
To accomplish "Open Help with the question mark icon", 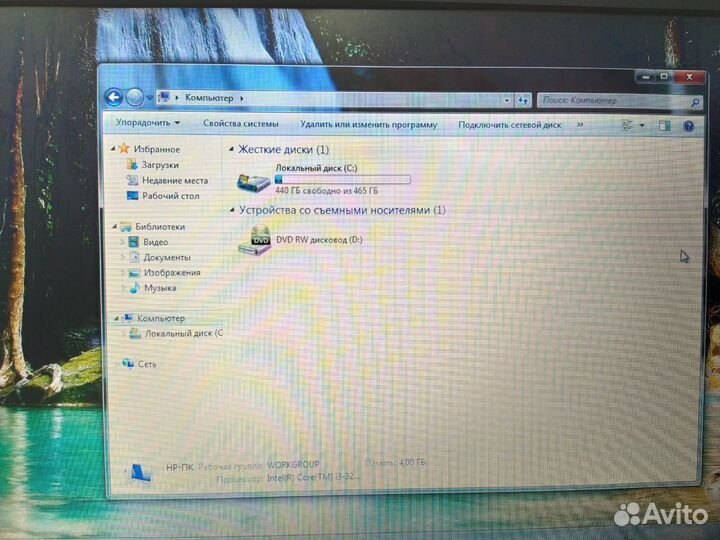I will pyautogui.click(x=688, y=126).
